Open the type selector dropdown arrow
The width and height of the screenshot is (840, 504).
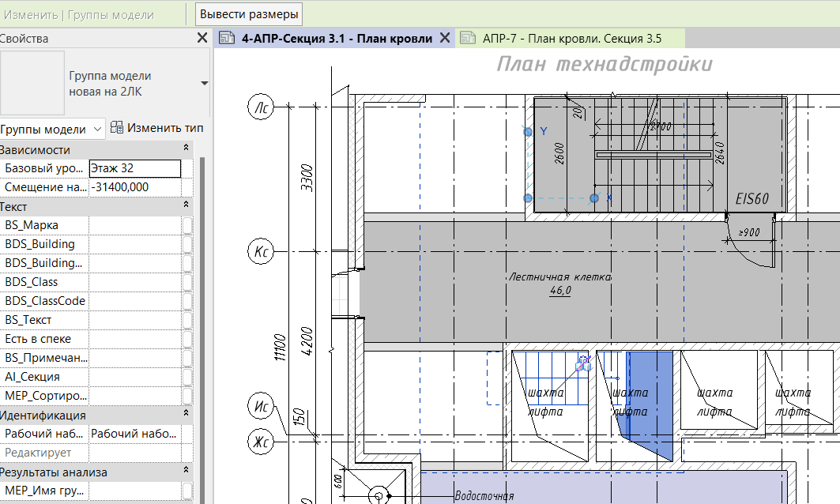pyautogui.click(x=204, y=84)
